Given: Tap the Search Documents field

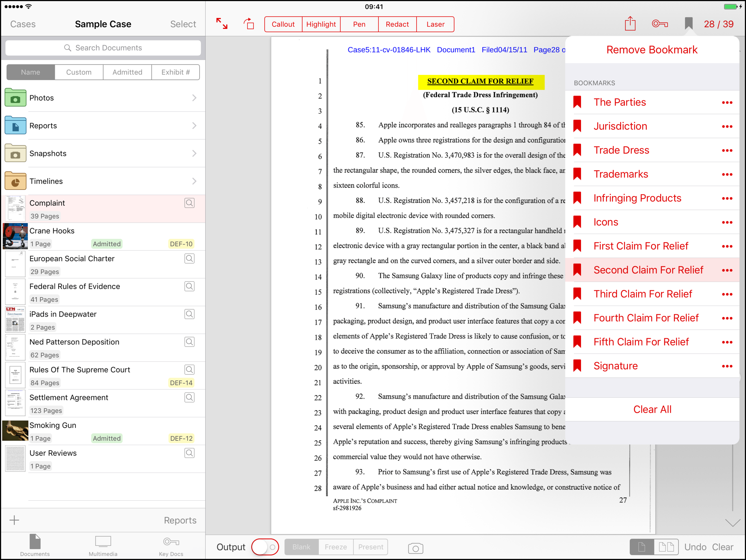Looking at the screenshot, I should pyautogui.click(x=103, y=48).
